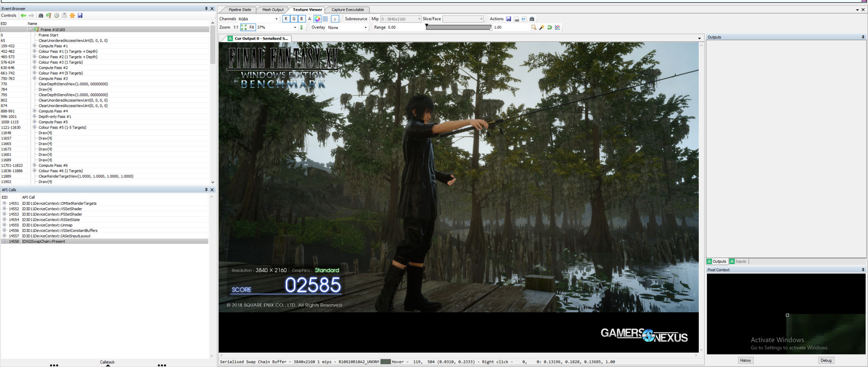Select the IDXGISwapChain::Present API call row
The width and height of the screenshot is (868, 367).
[105, 242]
